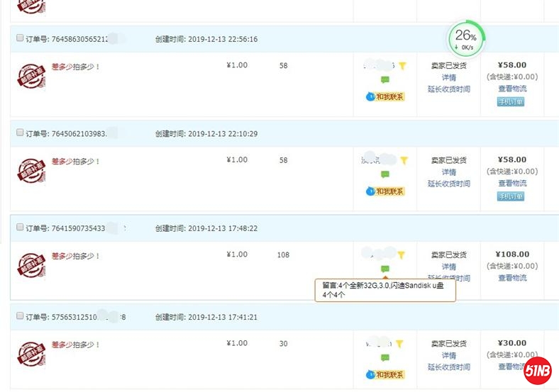Click '延长收货时间' in the 22:10:29 order
The width and height of the screenshot is (559, 392).
tap(448, 184)
